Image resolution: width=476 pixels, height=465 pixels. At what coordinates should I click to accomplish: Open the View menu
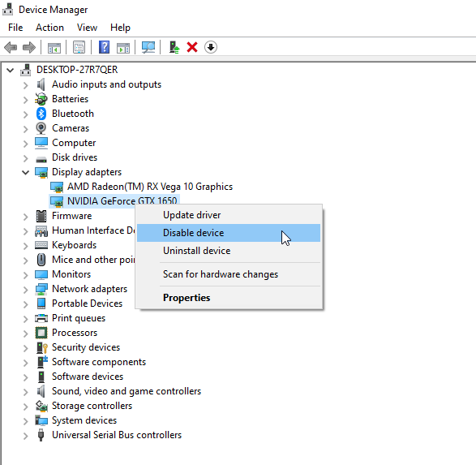point(87,28)
